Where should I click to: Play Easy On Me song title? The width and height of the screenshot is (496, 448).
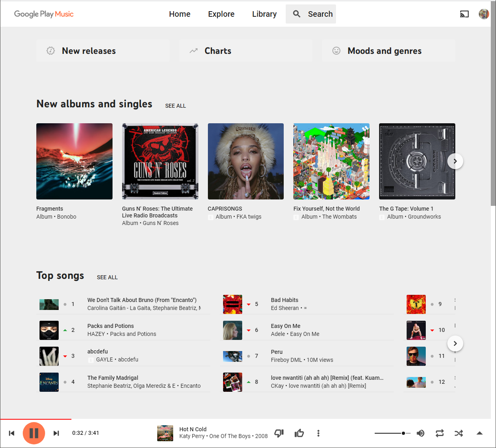[286, 326]
